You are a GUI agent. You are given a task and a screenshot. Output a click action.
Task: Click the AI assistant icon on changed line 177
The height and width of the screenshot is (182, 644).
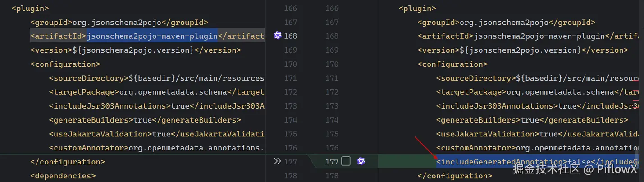tap(361, 161)
